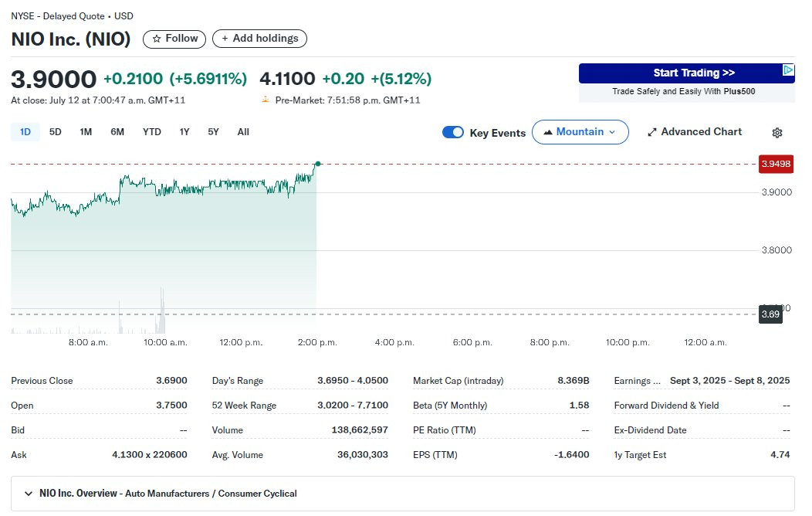This screenshot has width=812, height=516.
Task: Click the Forward Dividend & Yield label
Action: click(x=666, y=405)
